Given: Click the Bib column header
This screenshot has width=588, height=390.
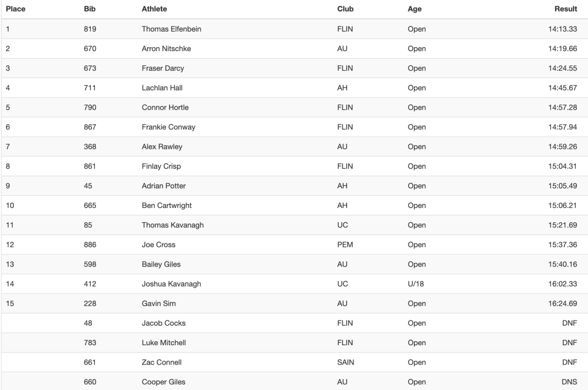Looking at the screenshot, I should (89, 9).
